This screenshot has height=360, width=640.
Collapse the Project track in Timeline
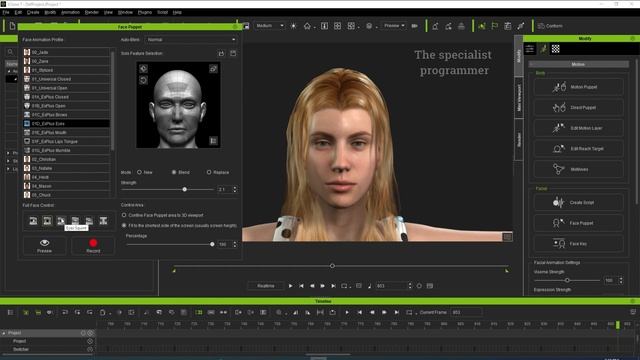4,333
